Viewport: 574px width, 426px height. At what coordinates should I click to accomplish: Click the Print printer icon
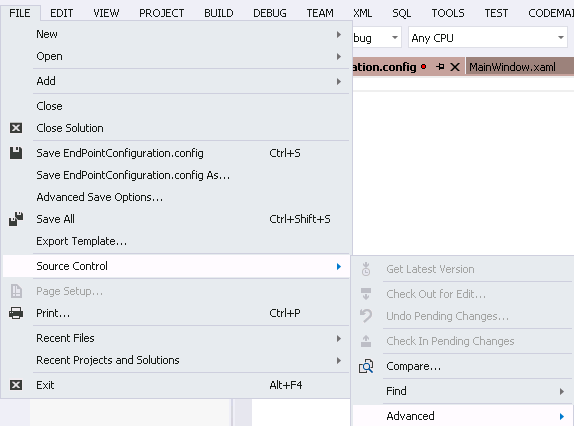click(16, 313)
